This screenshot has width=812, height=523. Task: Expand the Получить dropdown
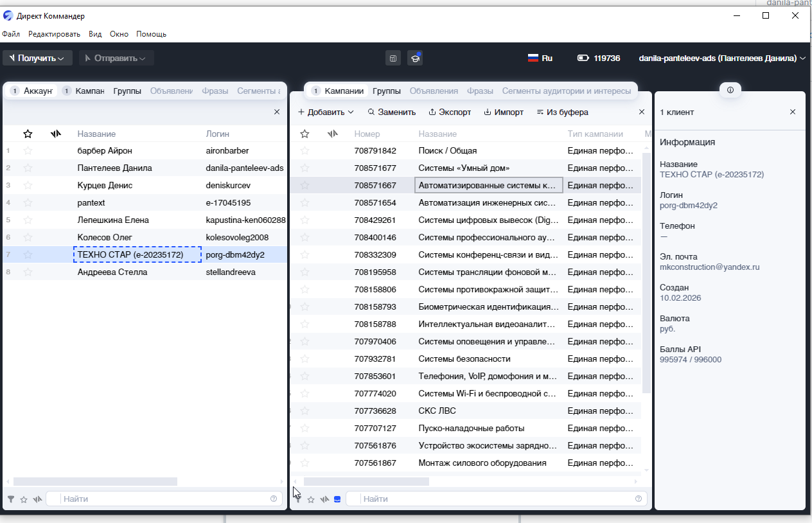[x=37, y=58]
